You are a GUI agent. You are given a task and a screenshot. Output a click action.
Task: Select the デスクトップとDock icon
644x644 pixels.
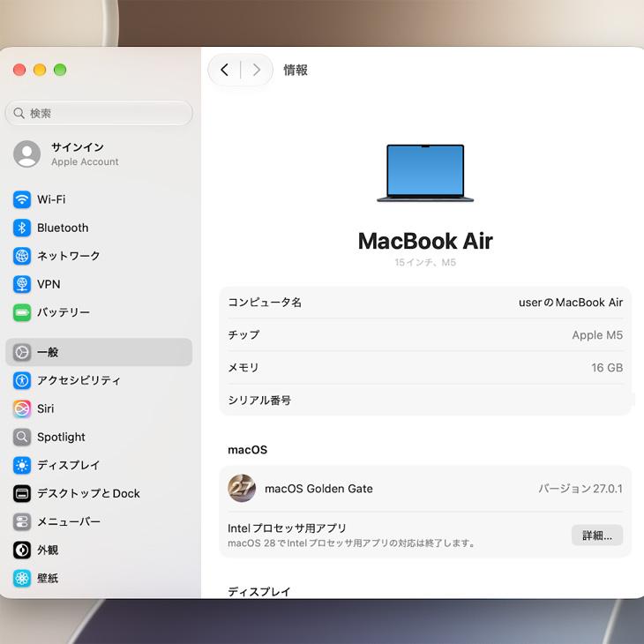22,494
